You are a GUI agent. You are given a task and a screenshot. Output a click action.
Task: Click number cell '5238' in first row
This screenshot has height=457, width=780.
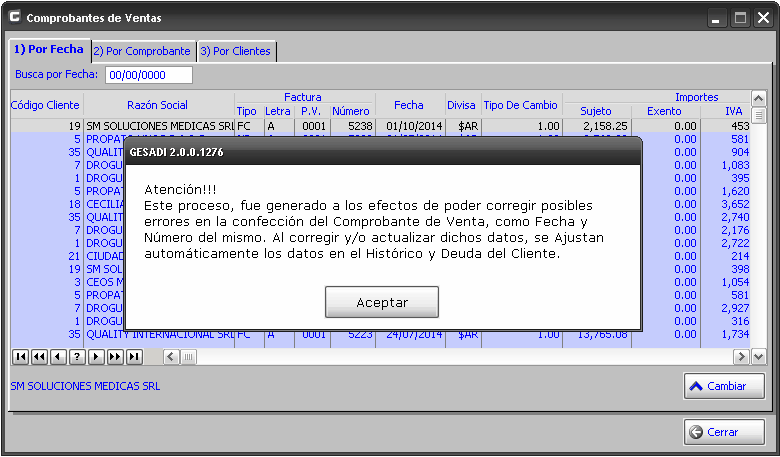point(360,126)
